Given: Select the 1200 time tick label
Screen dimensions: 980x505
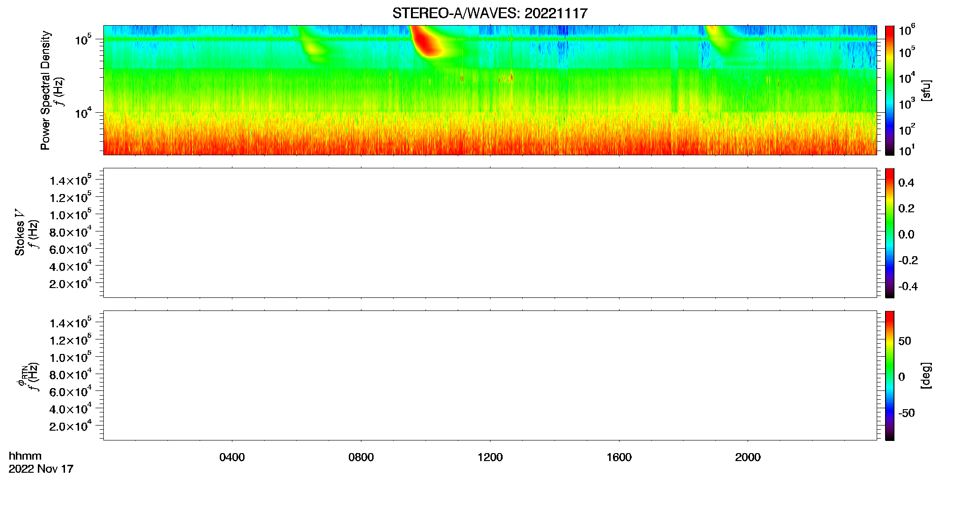Looking at the screenshot, I should (490, 457).
